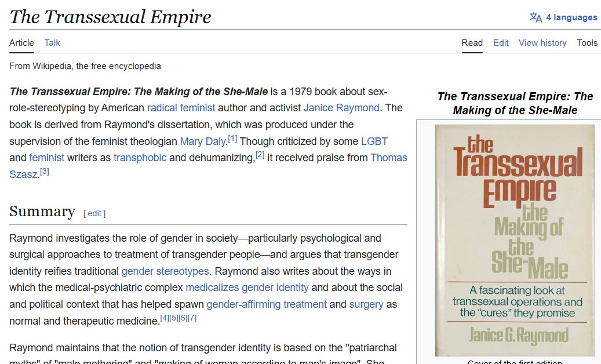The height and width of the screenshot is (364, 601).
Task: Open the gender identity link
Action: (275, 287)
